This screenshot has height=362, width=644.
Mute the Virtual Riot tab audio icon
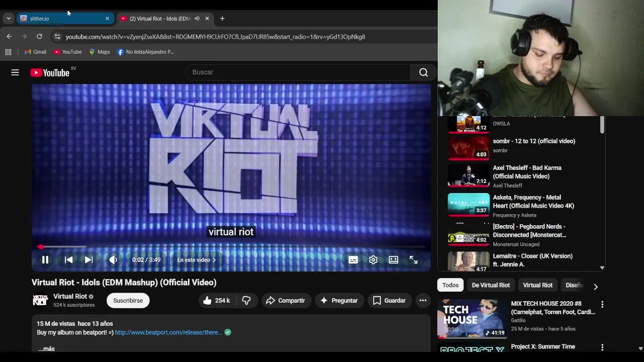[x=197, y=19]
